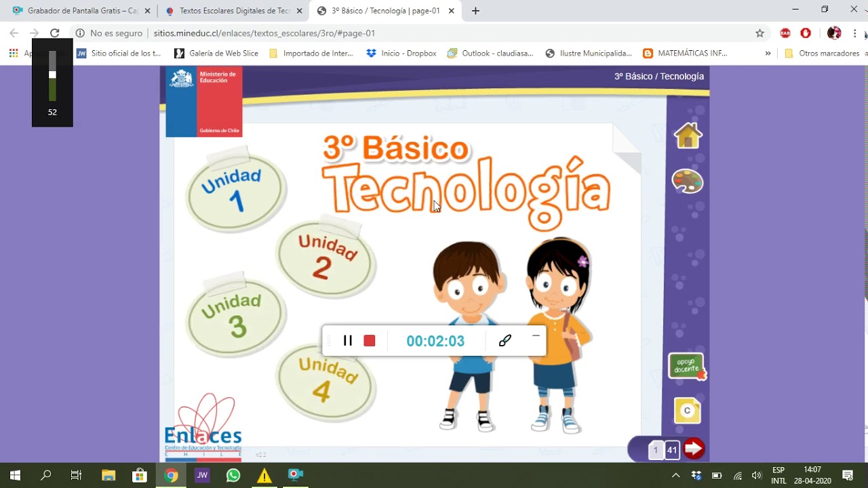Open the apoyo docente button
This screenshot has height=488, width=868.
coord(687,367)
